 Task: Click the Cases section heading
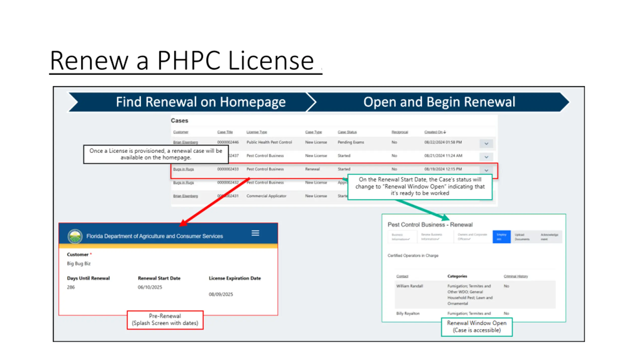[179, 121]
